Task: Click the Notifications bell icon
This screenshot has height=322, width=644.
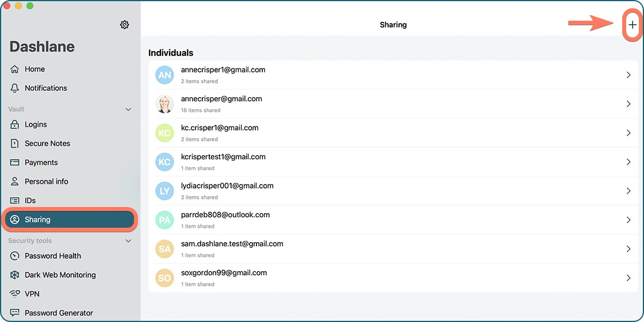Action: pyautogui.click(x=15, y=88)
